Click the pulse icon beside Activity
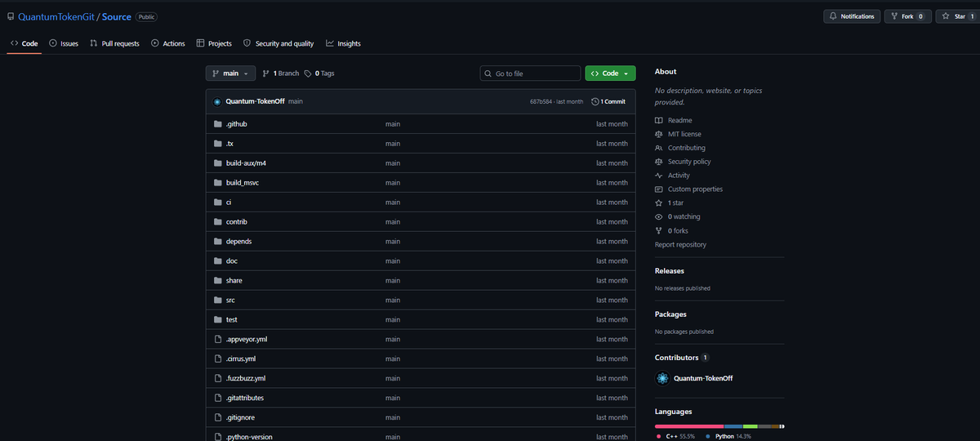 click(659, 176)
